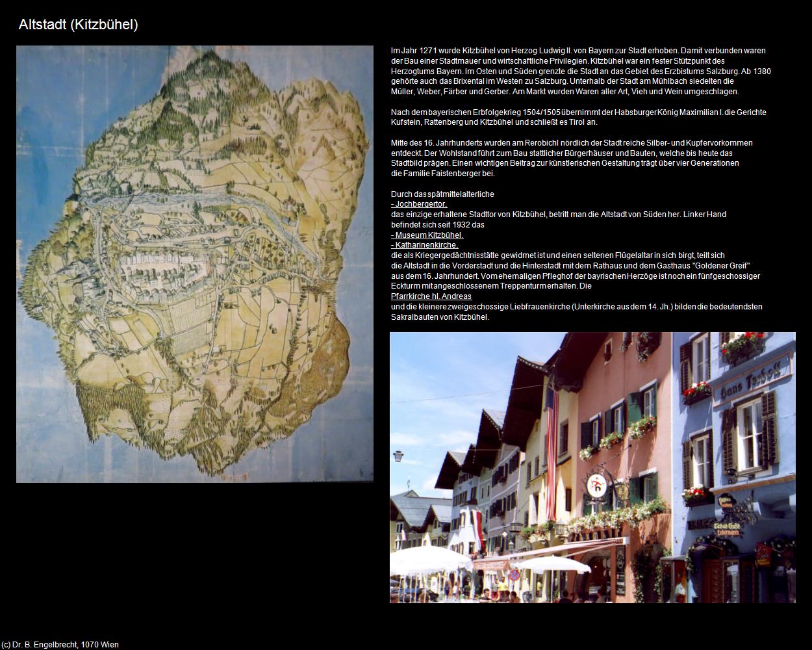
Task: Click the paragraph starting 'Im Jahr 1271'
Action: coord(581,71)
